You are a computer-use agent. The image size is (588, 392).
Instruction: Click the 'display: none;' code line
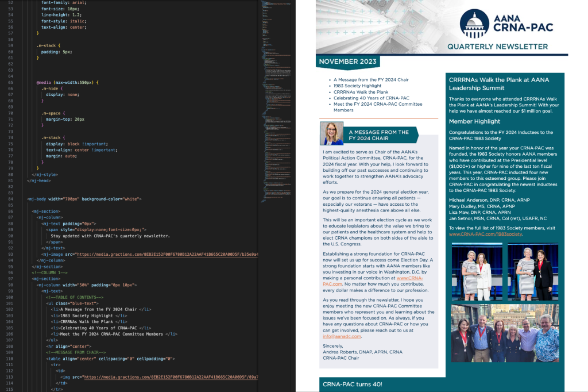point(62,95)
